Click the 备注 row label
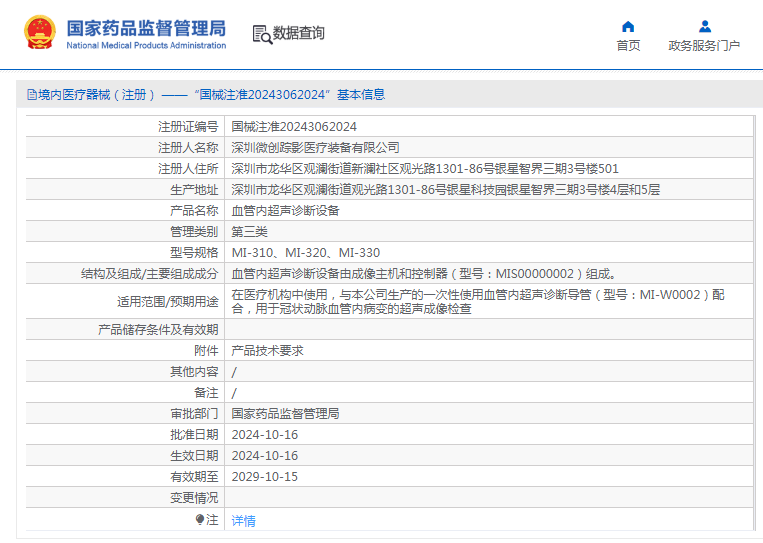 coord(206,393)
